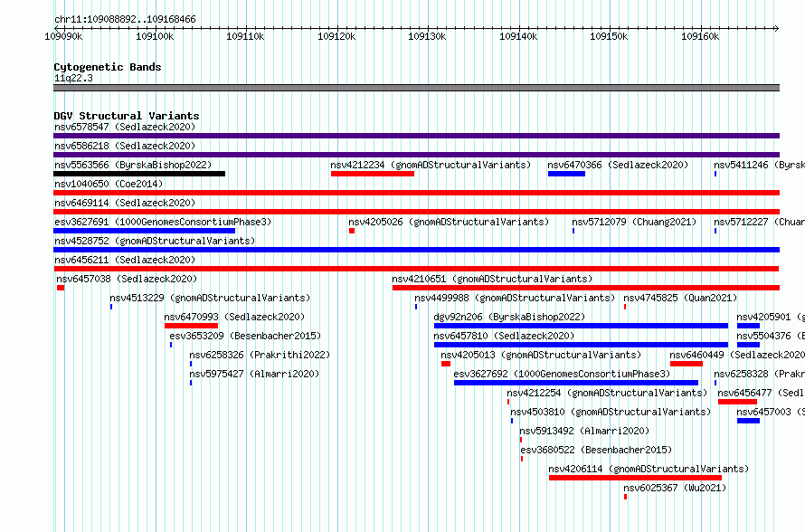Open the nsv5712227 variant label
805x532 pixels.
(759, 222)
